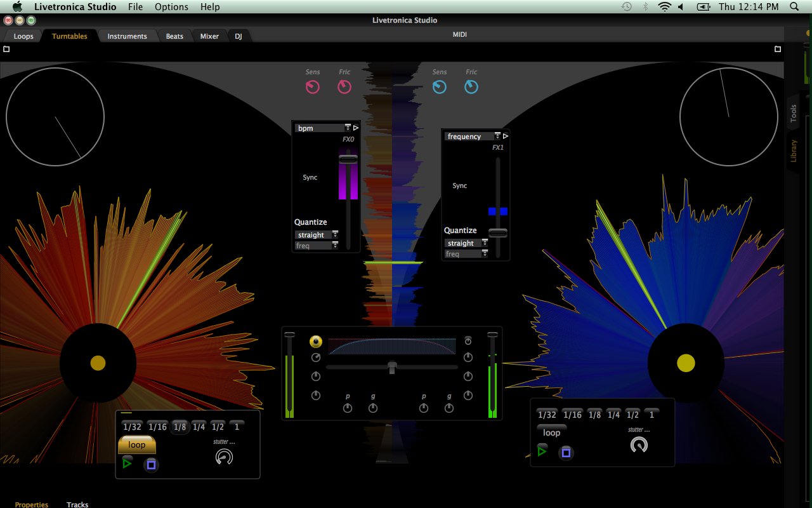Click the right mixer 'p' knob
This screenshot has width=812, height=508.
[424, 408]
